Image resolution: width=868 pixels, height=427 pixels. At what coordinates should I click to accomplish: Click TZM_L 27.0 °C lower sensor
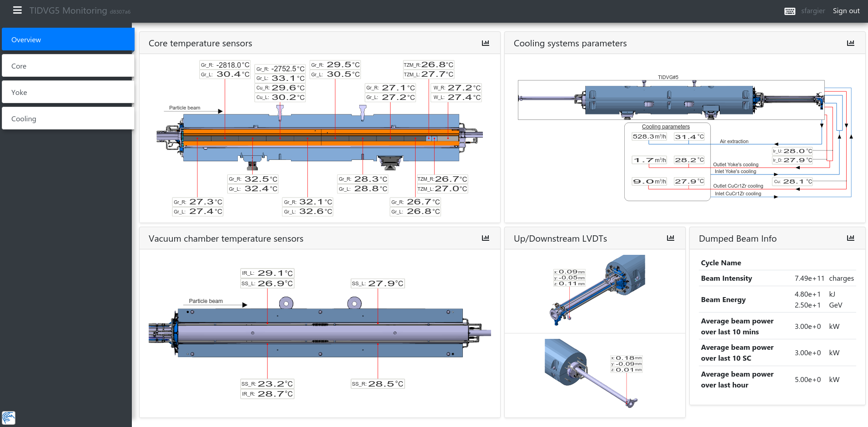point(442,189)
